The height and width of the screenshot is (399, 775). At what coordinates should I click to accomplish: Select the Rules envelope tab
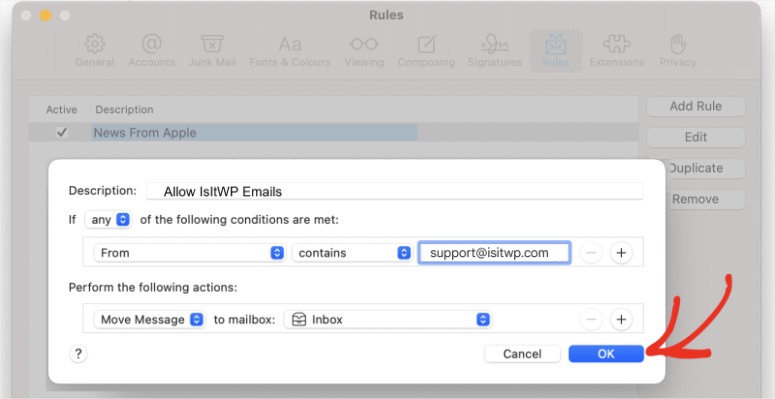point(556,51)
